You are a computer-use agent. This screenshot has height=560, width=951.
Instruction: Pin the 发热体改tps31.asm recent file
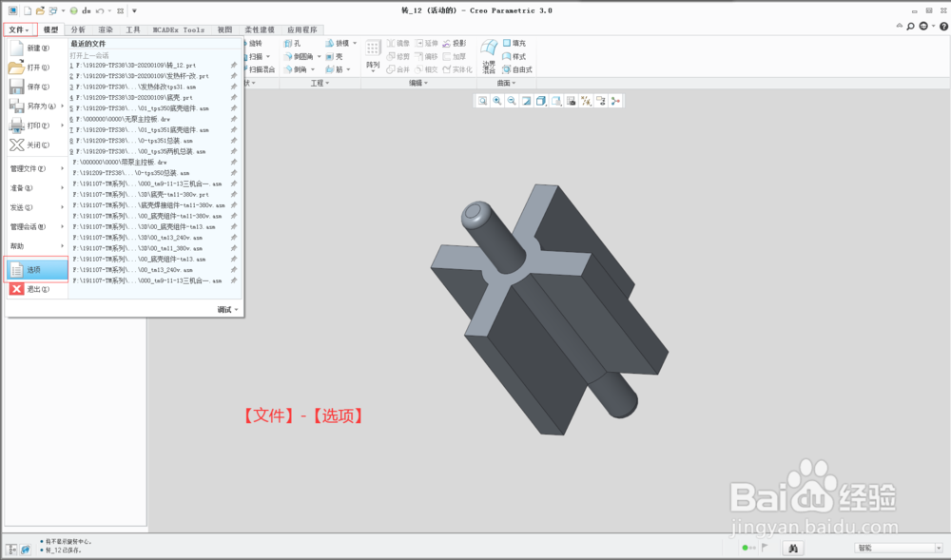coord(234,87)
